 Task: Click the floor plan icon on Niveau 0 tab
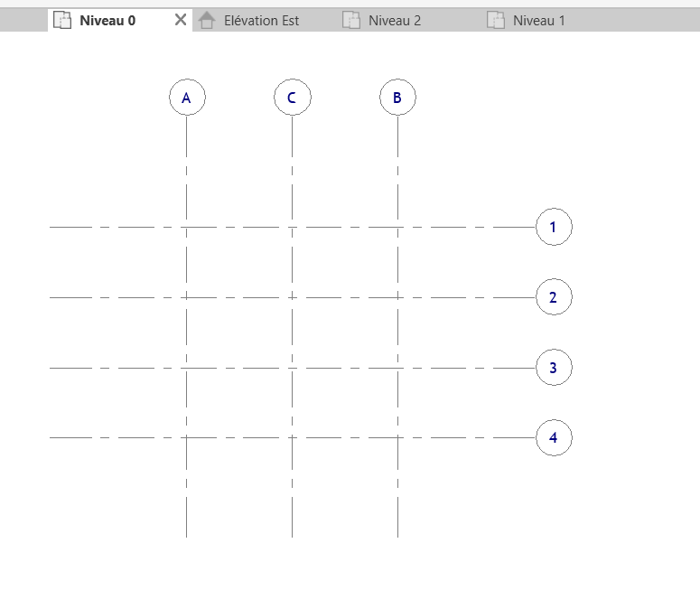[x=62, y=20]
